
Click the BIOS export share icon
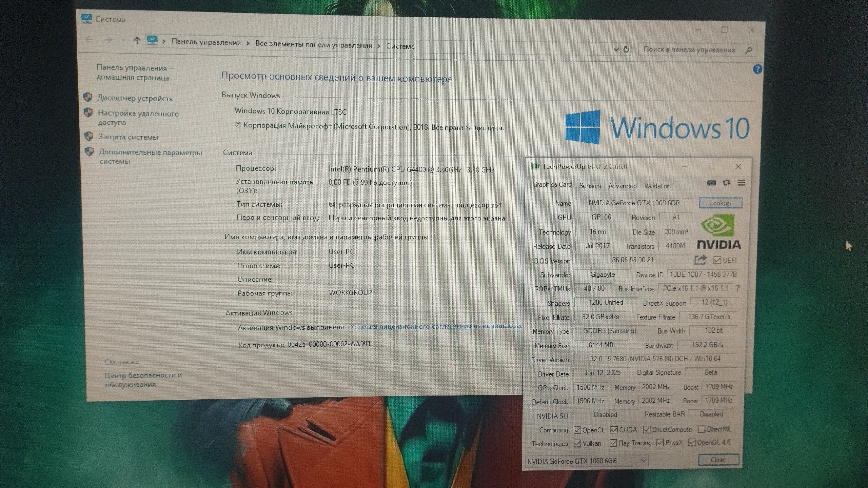click(700, 260)
